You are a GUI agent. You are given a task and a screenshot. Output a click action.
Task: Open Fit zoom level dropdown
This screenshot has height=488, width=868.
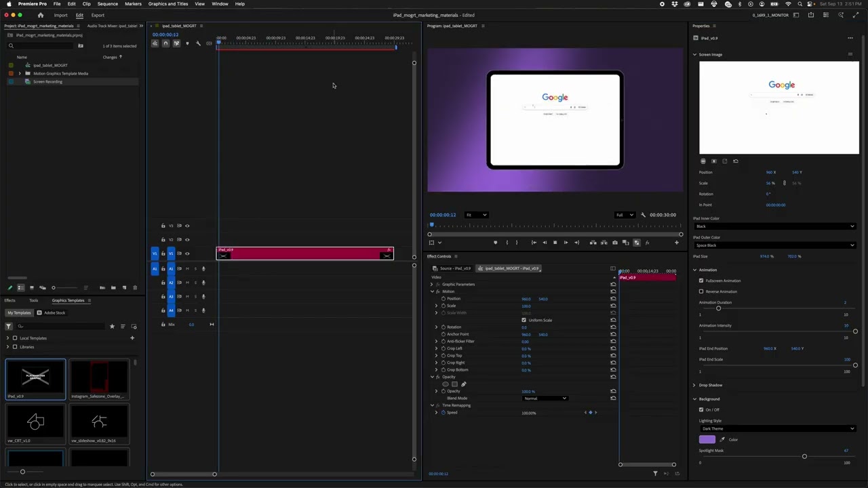[x=476, y=215]
